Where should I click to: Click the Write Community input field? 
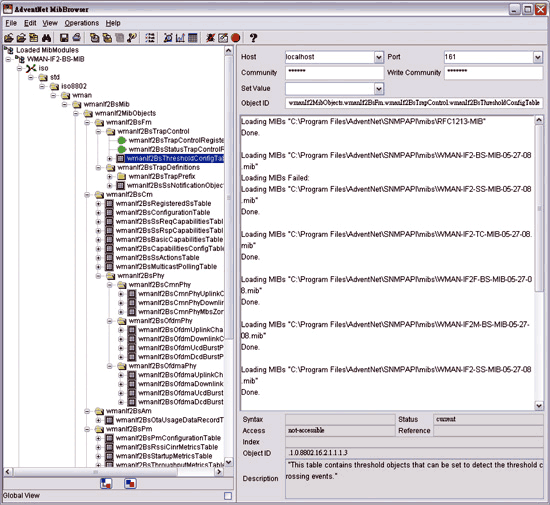[x=494, y=73]
